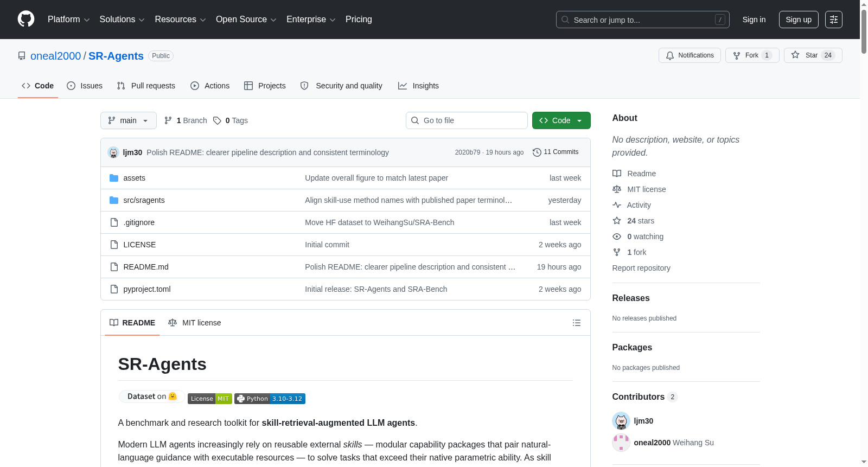This screenshot has height=467, width=868.
Task: Click the README.md file icon
Action: click(114, 267)
